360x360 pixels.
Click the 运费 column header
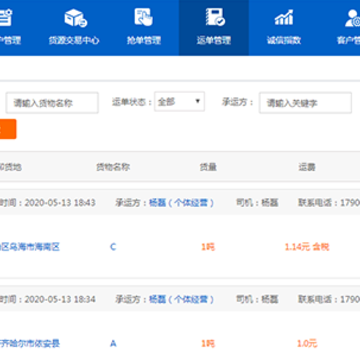click(x=307, y=167)
